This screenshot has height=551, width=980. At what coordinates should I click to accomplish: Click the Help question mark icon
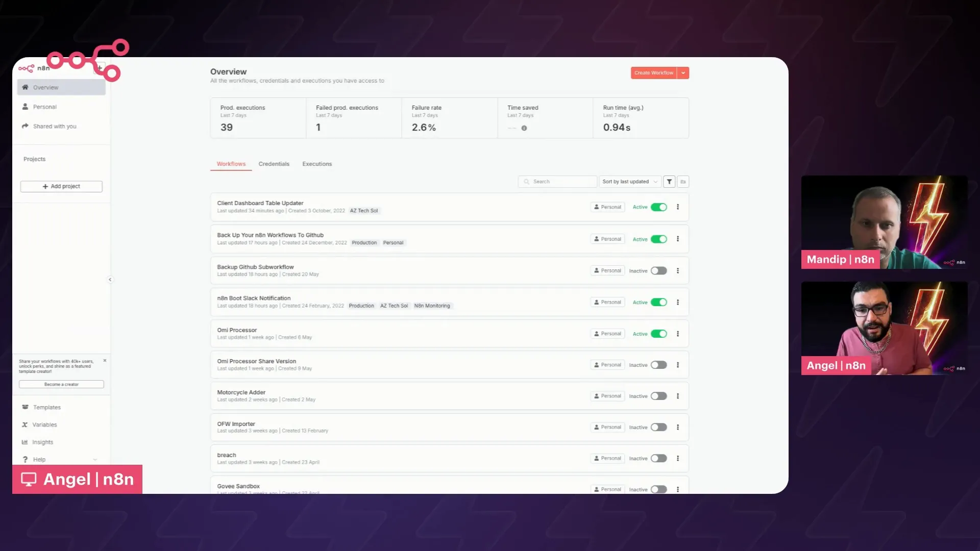(25, 460)
